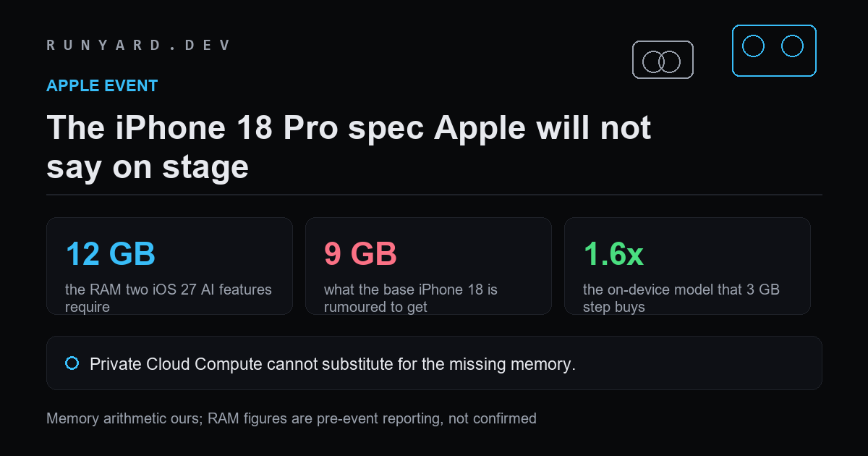Click the blue rounded two-circle camera icon

coord(774,50)
